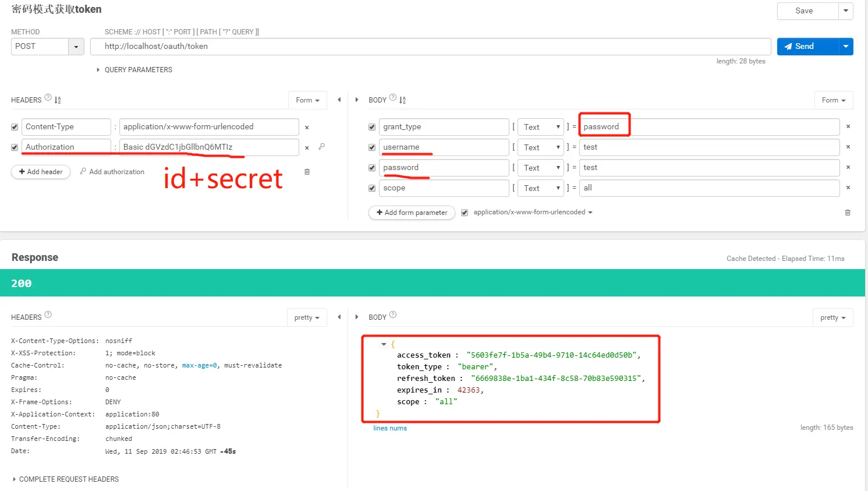This screenshot has height=491, width=868.
Task: Change scope parameter Text type
Action: [541, 188]
